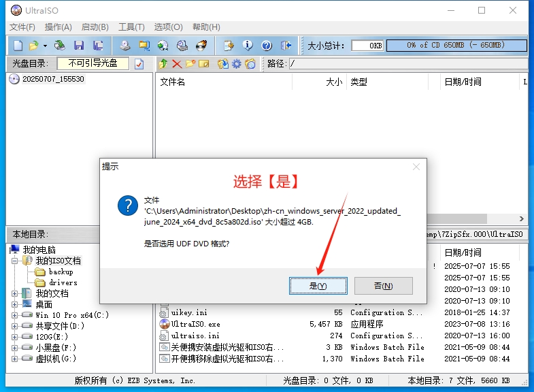Click the 否(N) button in dialog
Screen dimensions: 534x392
point(384,286)
